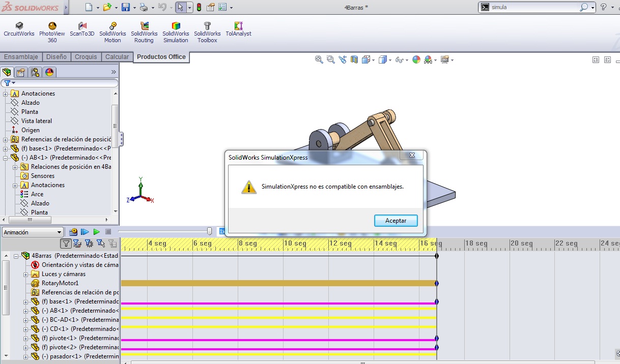Toggle filter results in timeline
Screen dimensions: 620x364
pyautogui.click(x=112, y=244)
